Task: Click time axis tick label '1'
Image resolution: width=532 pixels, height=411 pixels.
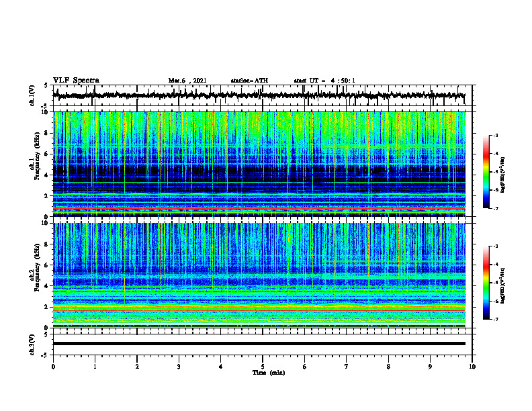Action: point(95,366)
